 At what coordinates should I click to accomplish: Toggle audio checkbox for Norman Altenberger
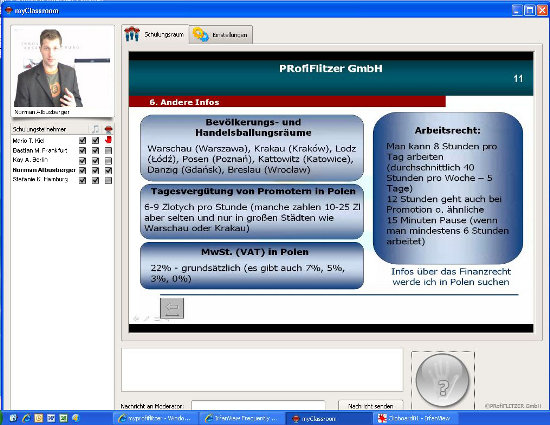(95, 170)
